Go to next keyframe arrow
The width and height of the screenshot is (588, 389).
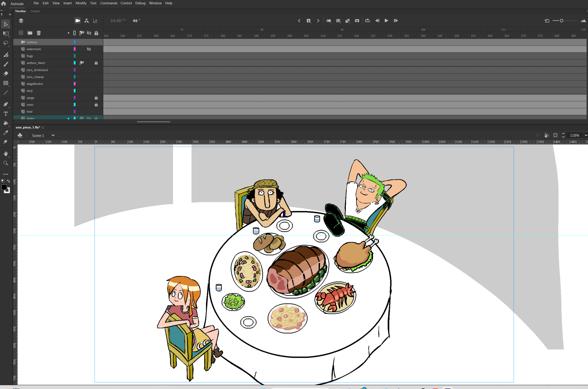click(318, 21)
